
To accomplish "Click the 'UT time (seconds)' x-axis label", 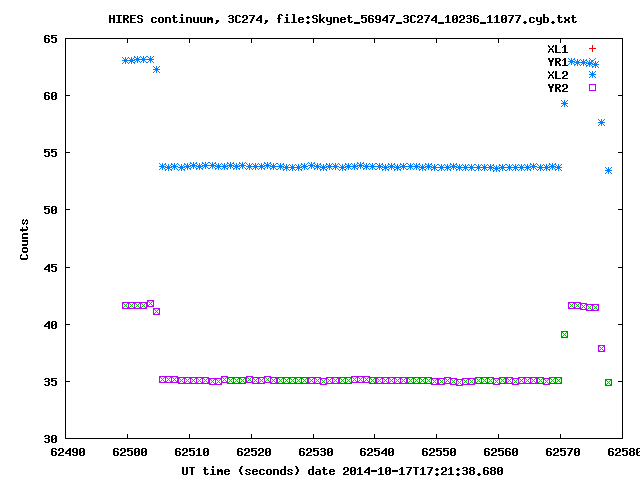I will (x=342, y=471).
